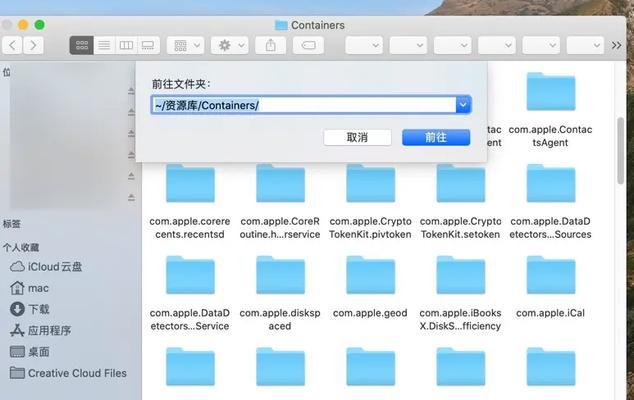Open the gear action menu
This screenshot has width=634, height=400.
[x=230, y=45]
